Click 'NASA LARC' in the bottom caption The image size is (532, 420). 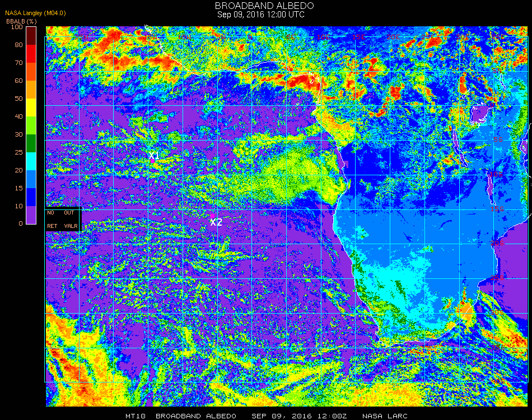(385, 416)
